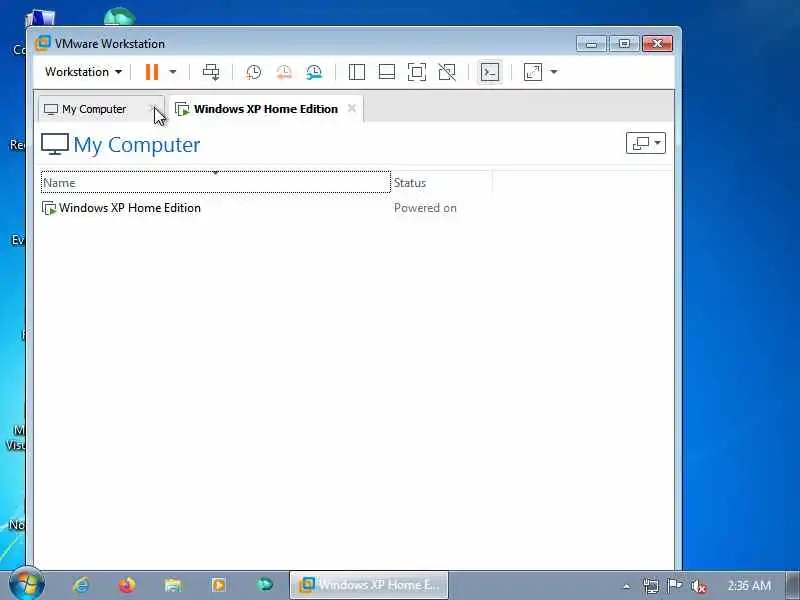This screenshot has width=800, height=600.
Task: Toggle the console view icon
Action: [x=489, y=72]
